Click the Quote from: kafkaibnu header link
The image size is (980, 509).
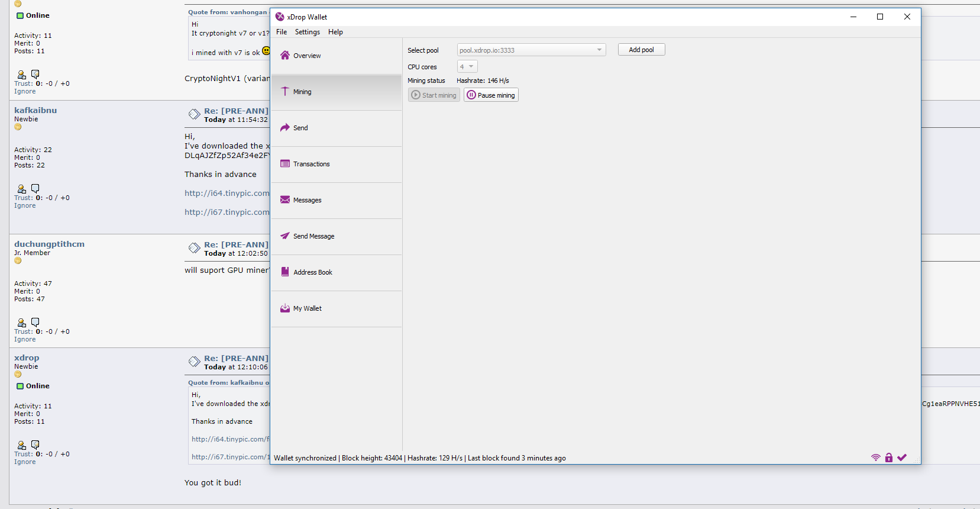point(228,382)
